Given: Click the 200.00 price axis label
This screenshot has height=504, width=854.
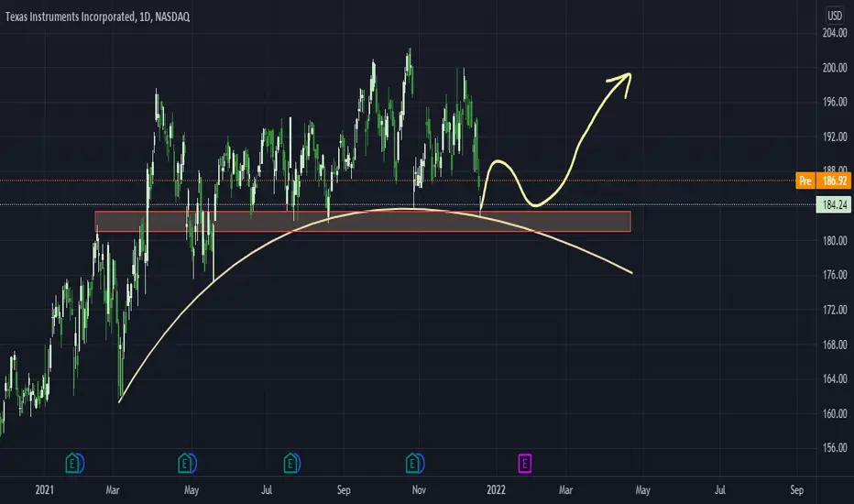Looking at the screenshot, I should coord(835,68).
